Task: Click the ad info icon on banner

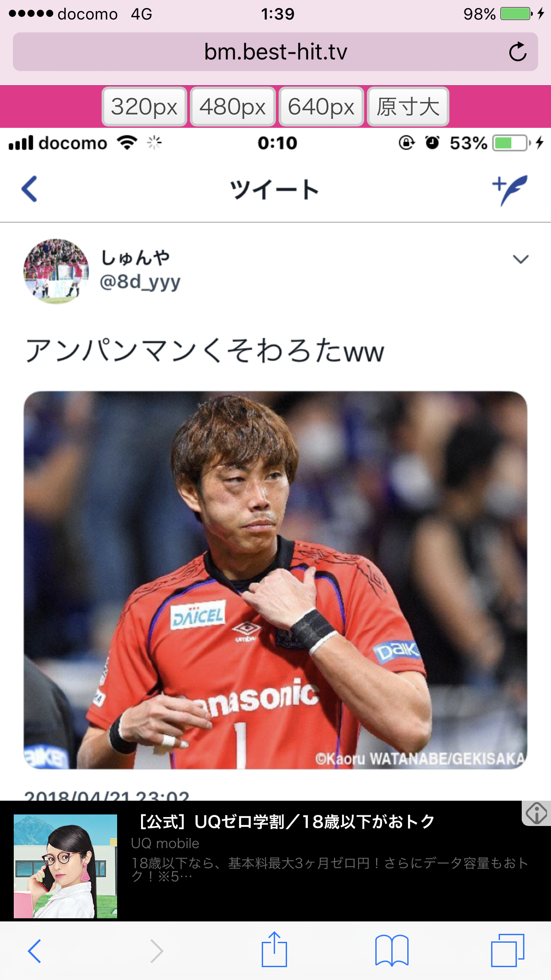Action: 536,814
